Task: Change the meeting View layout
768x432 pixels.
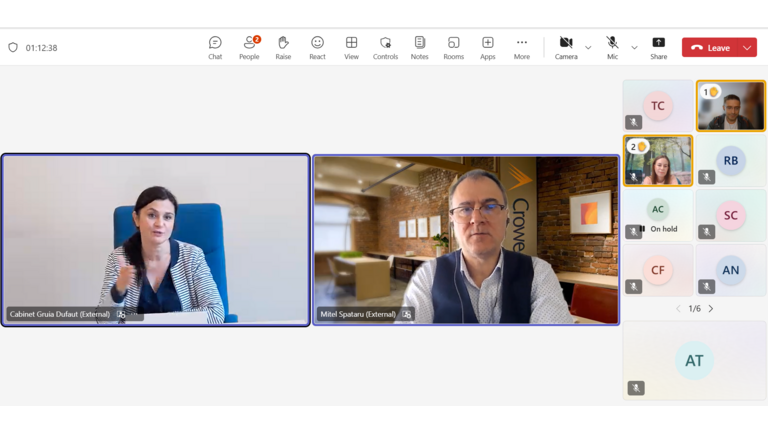Action: point(351,47)
